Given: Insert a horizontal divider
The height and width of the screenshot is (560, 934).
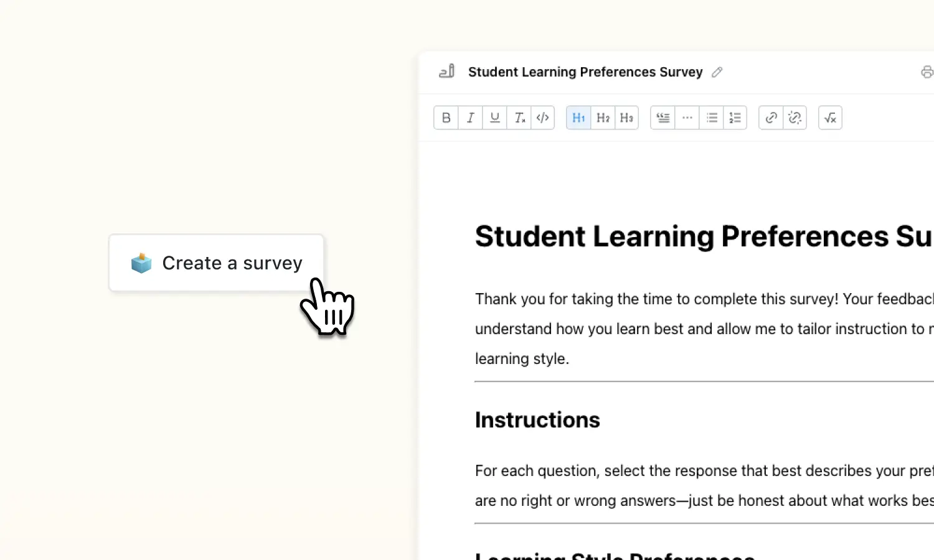Looking at the screenshot, I should [x=687, y=118].
